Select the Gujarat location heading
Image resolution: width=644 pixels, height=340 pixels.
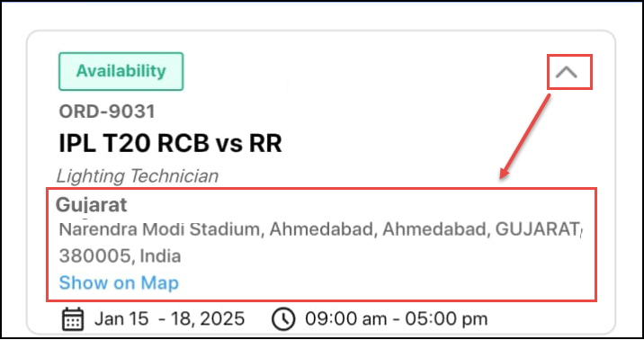pyautogui.click(x=92, y=205)
